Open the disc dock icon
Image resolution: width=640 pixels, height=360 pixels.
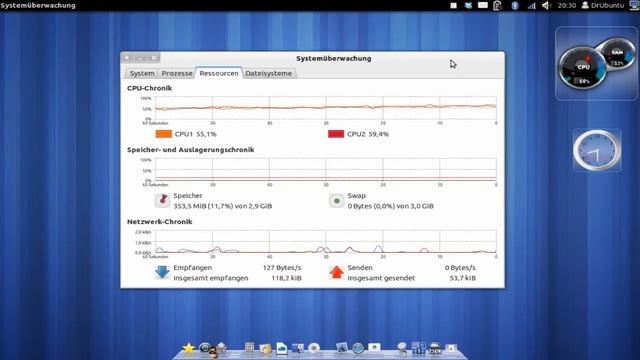pyautogui.click(x=314, y=348)
